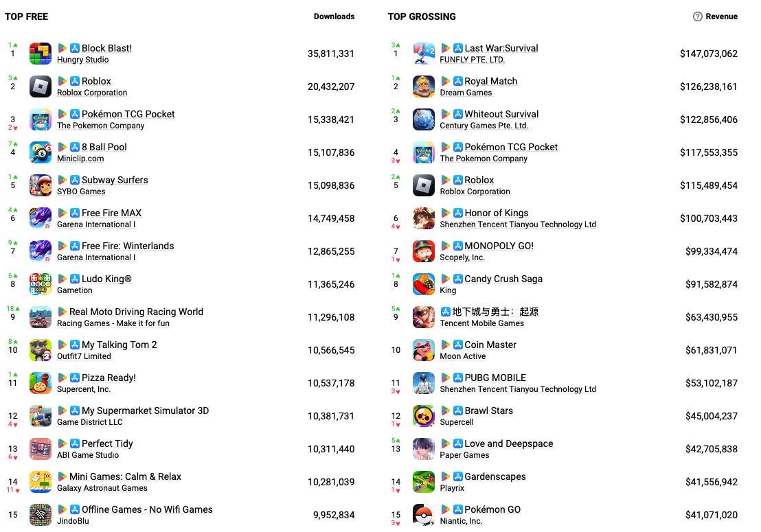
Task: Select the Downloads column header
Action: click(334, 16)
